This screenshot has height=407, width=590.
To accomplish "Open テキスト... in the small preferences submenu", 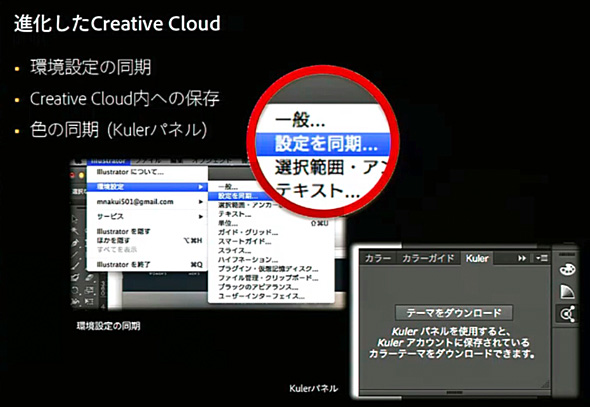I will (234, 214).
